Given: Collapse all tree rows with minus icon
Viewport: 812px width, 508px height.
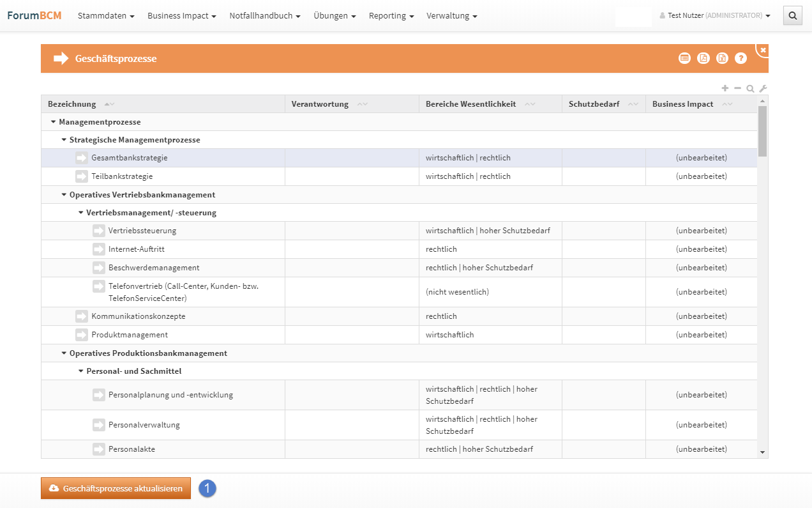Looking at the screenshot, I should pyautogui.click(x=737, y=89).
